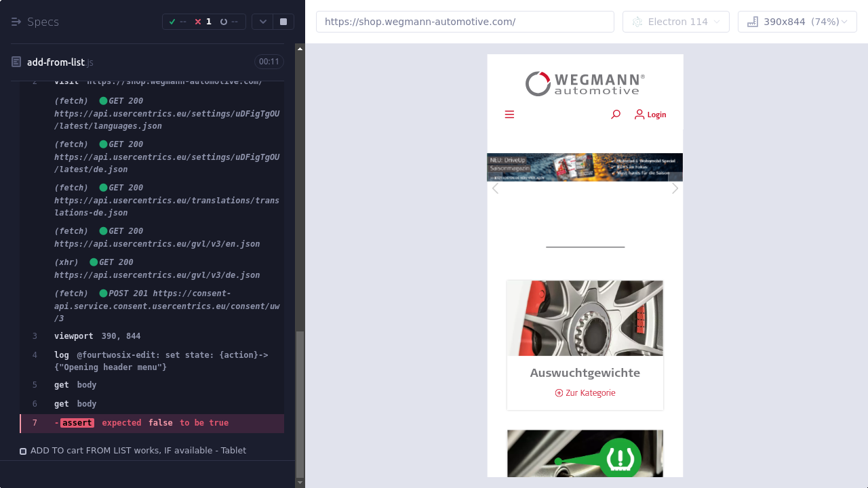
Task: Open the Zur Kategorie link
Action: click(x=585, y=393)
